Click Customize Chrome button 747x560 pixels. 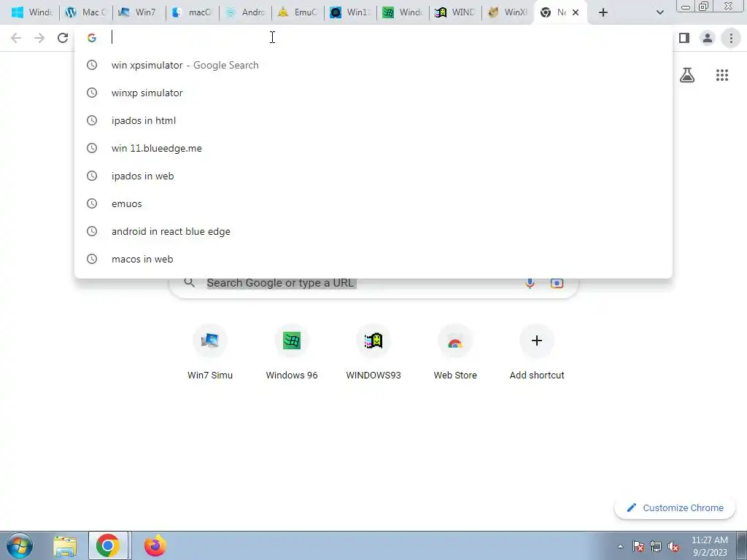(676, 507)
